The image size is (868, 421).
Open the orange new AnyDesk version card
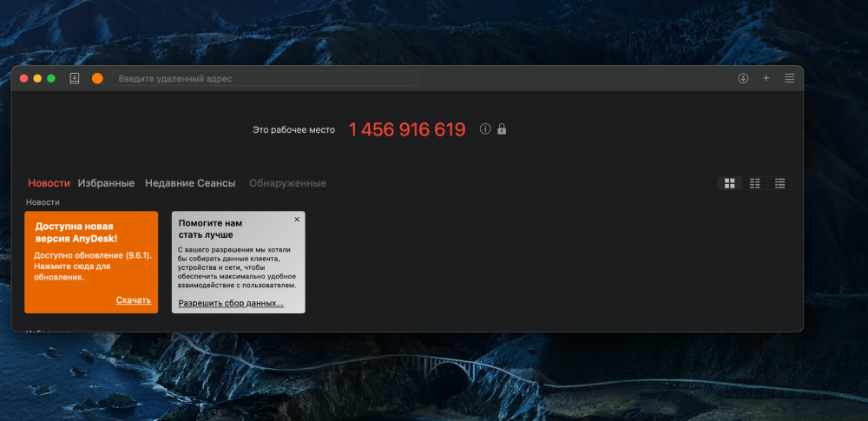pos(91,262)
